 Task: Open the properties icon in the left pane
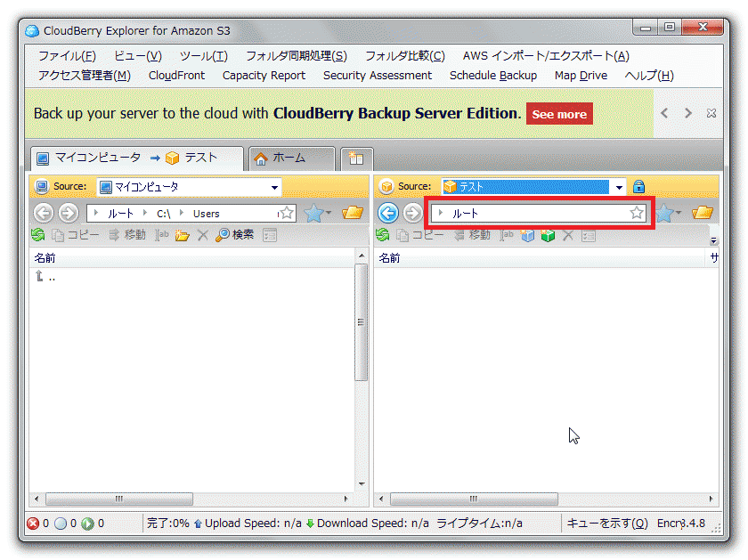point(270,235)
